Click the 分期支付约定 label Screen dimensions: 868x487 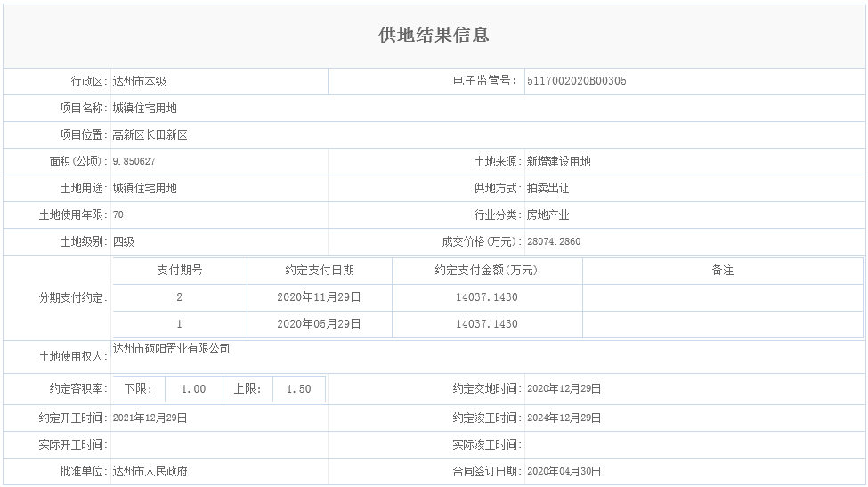[72, 297]
